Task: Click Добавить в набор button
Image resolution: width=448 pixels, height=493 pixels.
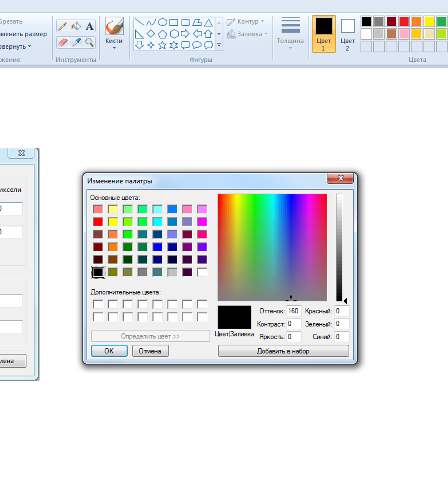Action: (283, 351)
